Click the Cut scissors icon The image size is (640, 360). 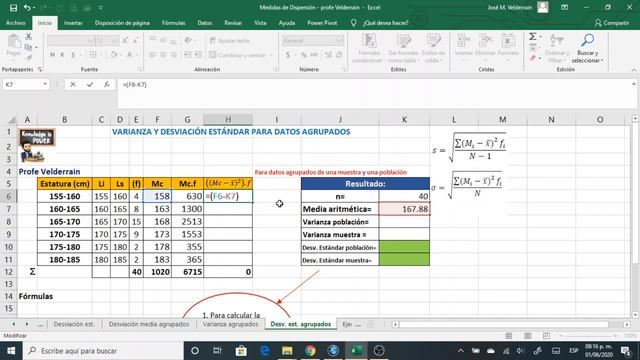pyautogui.click(x=28, y=37)
